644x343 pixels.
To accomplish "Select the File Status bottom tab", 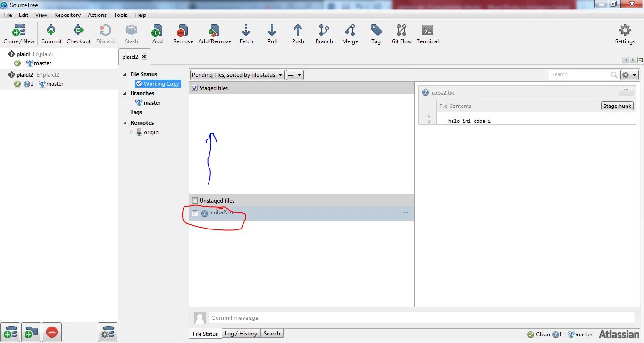I will [206, 334].
